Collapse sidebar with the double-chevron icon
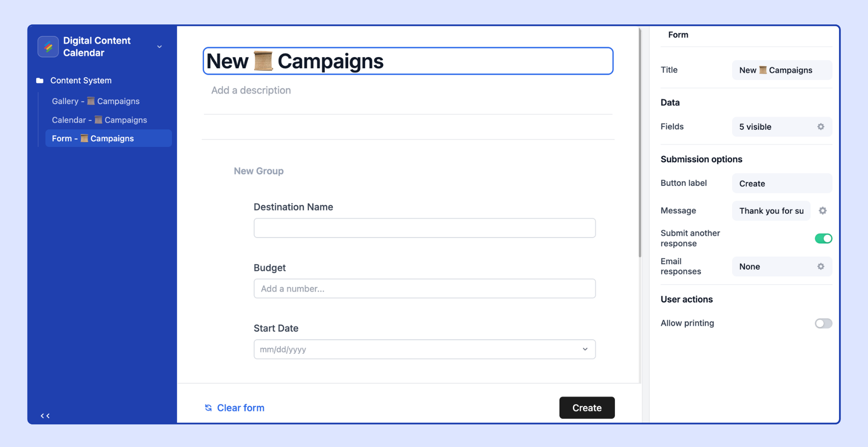 pos(45,416)
